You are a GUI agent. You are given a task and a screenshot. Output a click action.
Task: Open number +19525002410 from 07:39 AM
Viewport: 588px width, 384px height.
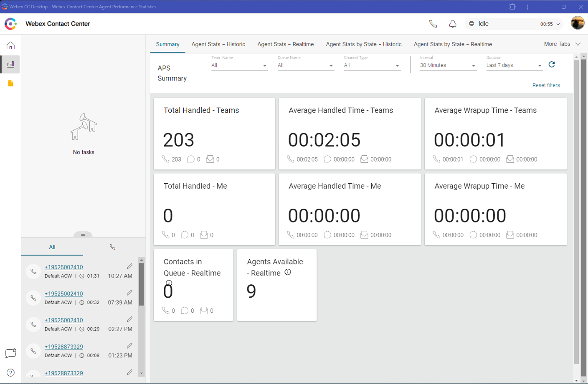64,294
